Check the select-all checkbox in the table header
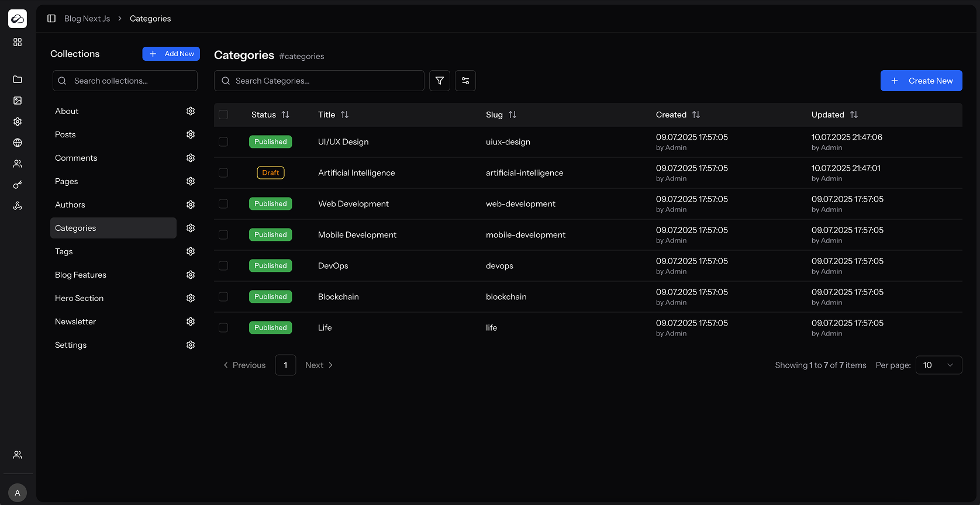Screen dimensions: 980x505 tap(223, 115)
